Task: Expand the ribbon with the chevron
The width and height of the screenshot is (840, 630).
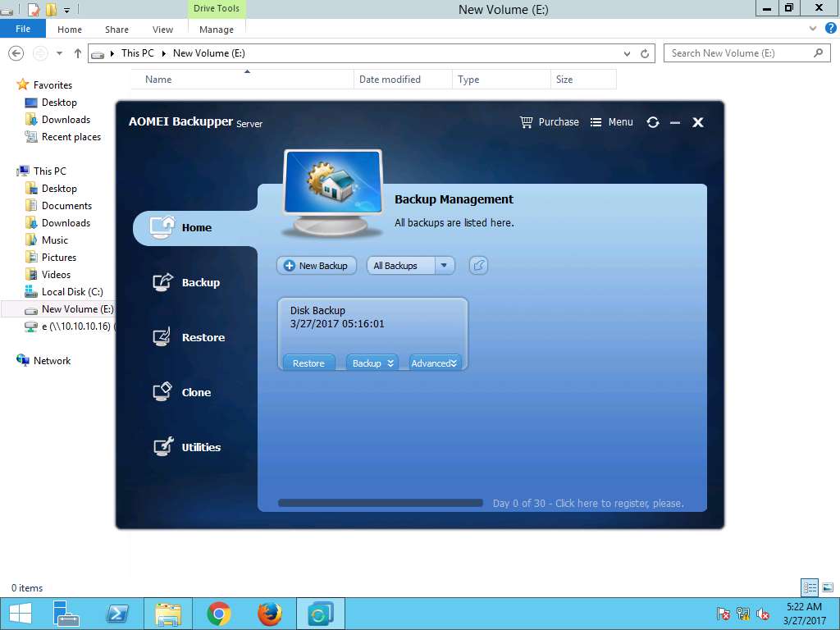Action: point(813,29)
